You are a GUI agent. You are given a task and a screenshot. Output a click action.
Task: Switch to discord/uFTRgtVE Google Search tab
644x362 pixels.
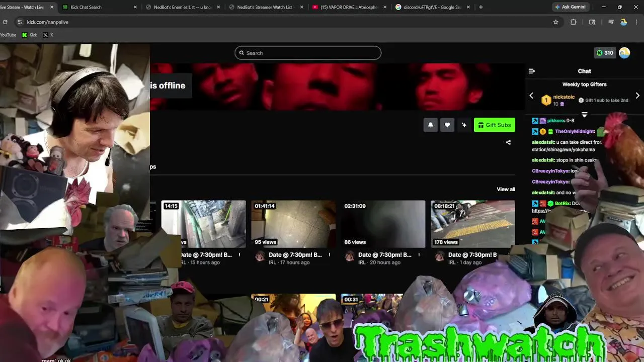433,7
